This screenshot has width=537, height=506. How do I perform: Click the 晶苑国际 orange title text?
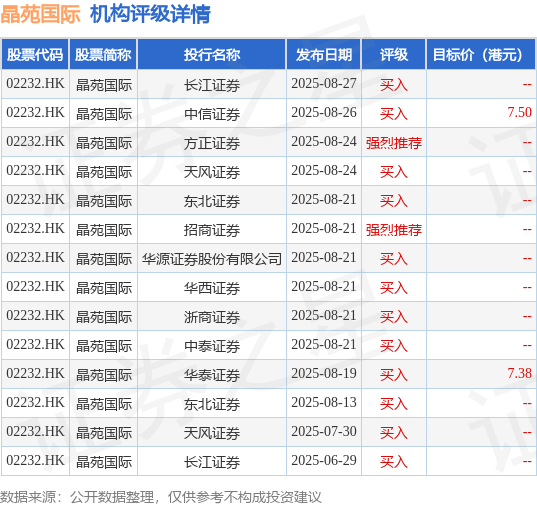coord(40,14)
